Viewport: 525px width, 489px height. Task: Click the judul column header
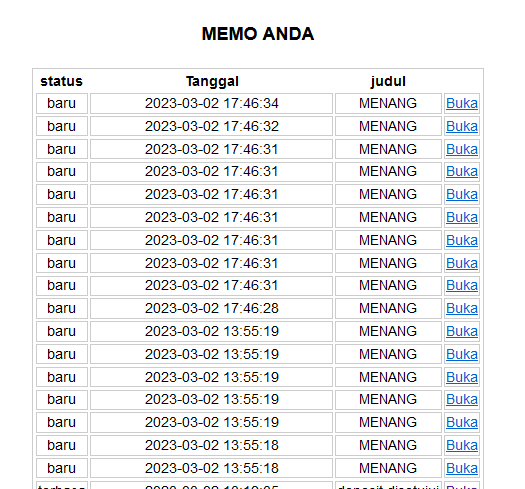pyautogui.click(x=388, y=81)
